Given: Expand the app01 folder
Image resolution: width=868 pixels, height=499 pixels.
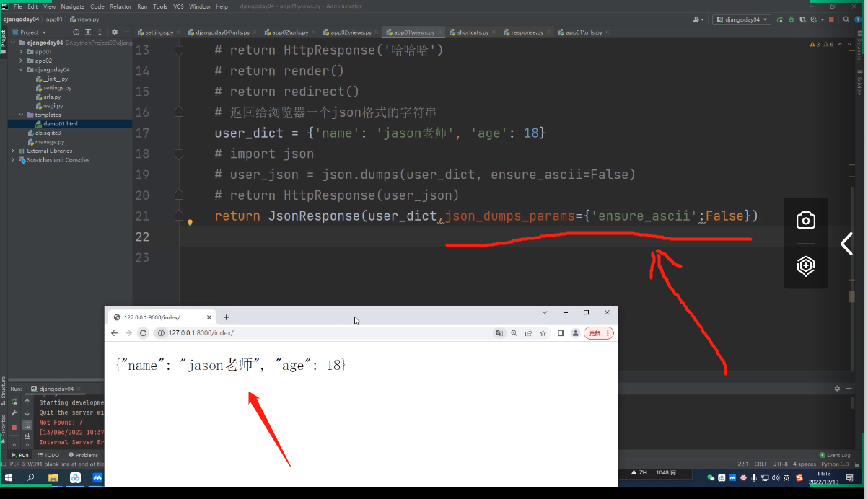Looking at the screenshot, I should coord(21,52).
